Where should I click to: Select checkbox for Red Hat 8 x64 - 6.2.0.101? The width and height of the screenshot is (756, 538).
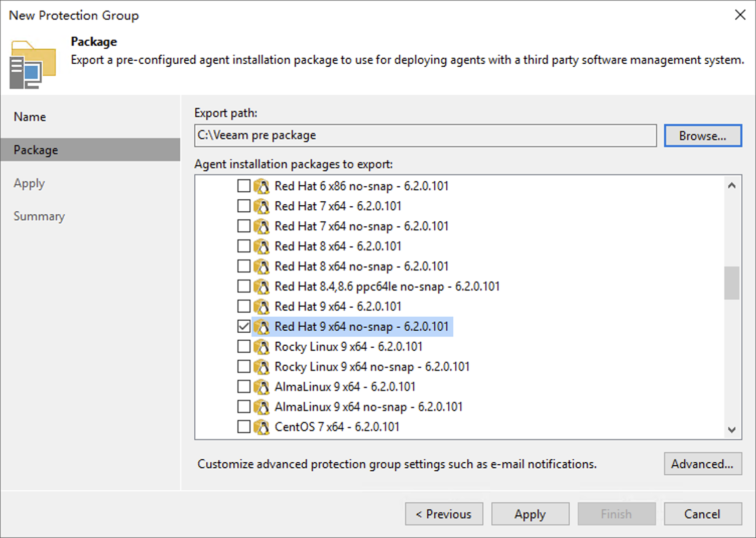[x=244, y=246]
